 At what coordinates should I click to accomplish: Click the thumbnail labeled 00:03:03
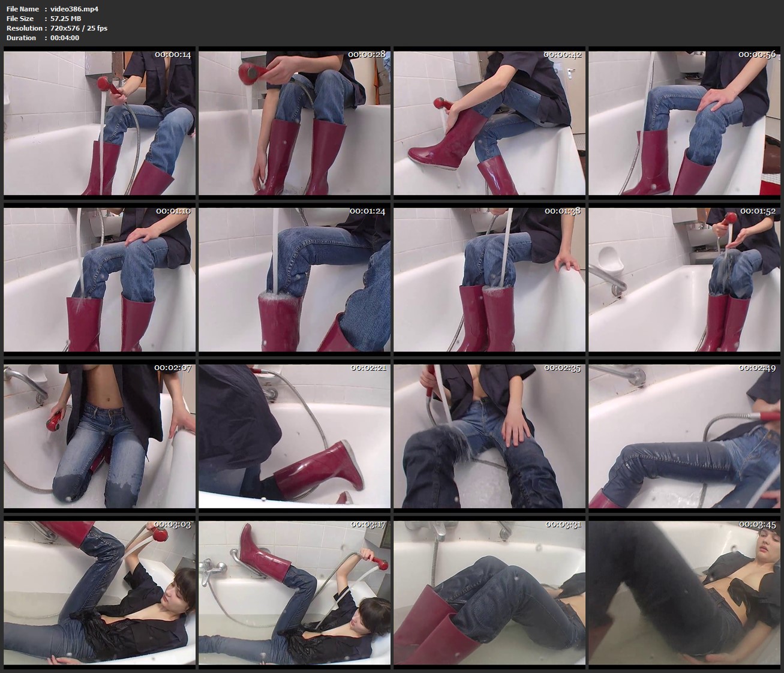[100, 593]
